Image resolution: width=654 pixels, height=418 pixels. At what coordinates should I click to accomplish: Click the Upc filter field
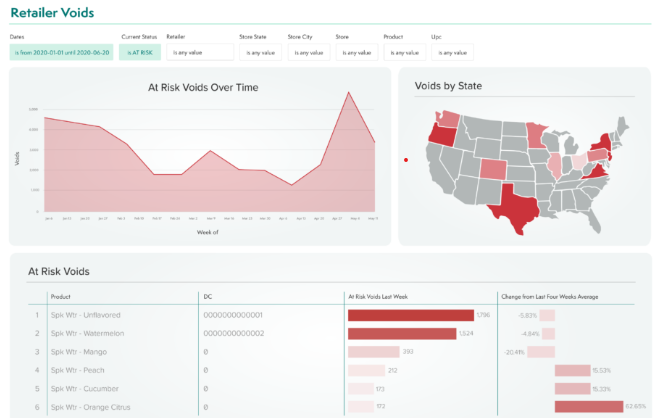point(452,52)
